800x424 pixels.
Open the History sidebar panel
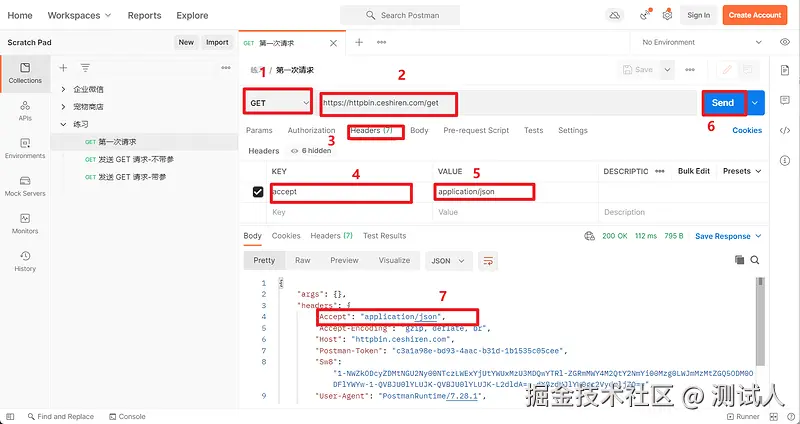[25, 261]
